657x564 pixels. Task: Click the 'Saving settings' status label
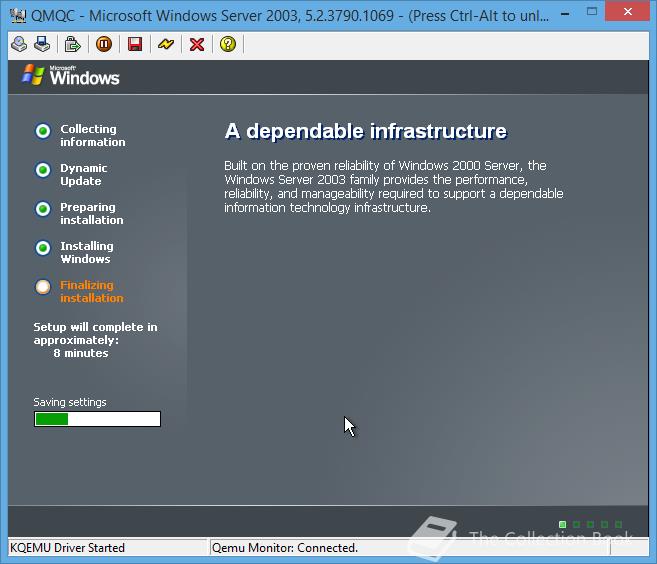click(x=70, y=402)
